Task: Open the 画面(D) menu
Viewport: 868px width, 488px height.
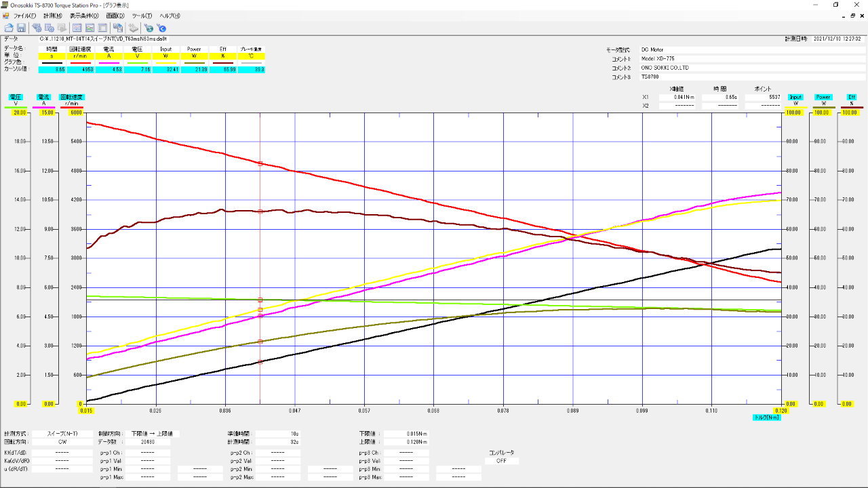Action: 115,15
